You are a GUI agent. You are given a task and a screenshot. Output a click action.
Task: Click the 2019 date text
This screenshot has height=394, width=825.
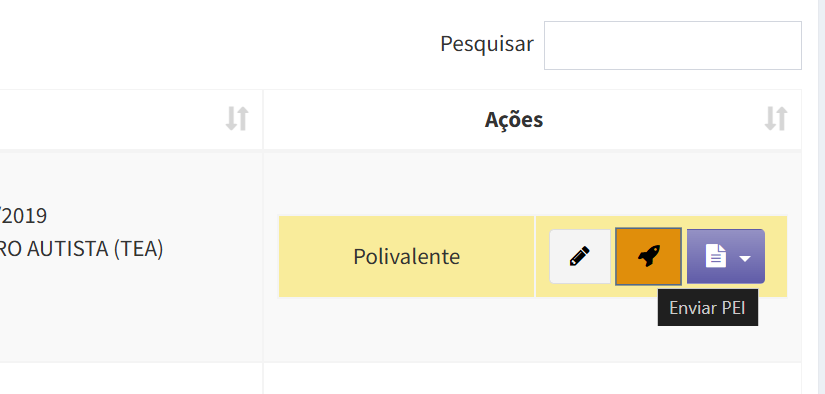pyautogui.click(x=25, y=216)
